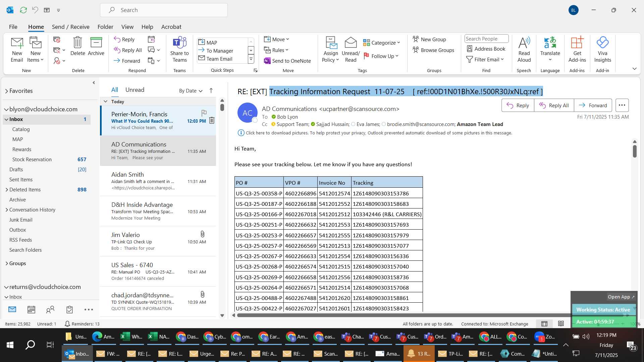Click the Mail icon in navigation bar
644x362 pixels.
tap(12, 309)
